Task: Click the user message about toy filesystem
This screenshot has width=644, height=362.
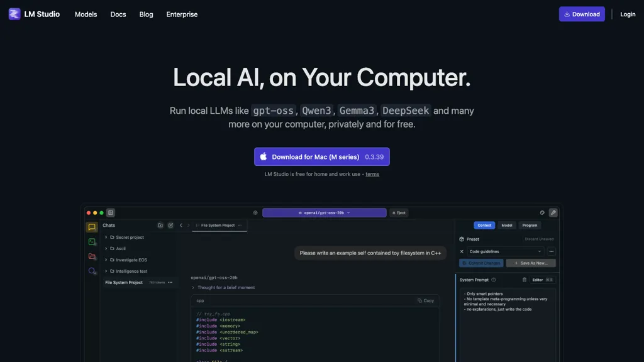Action: pos(370,253)
